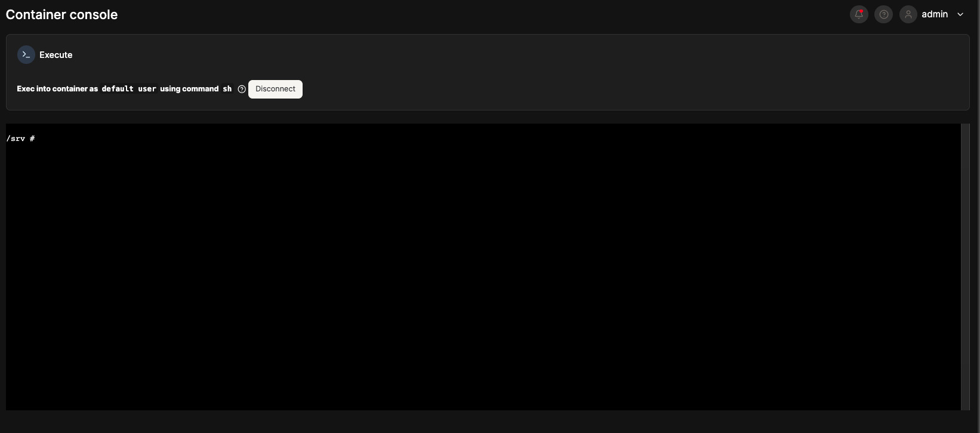The width and height of the screenshot is (980, 433).
Task: Click the "sh" command code label
Action: (227, 89)
